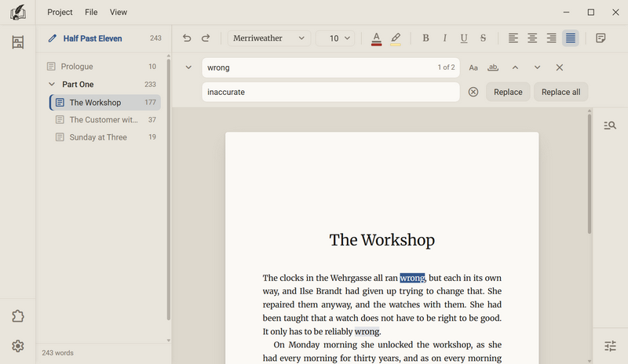Open the settings gear icon
628x364 pixels.
point(17,346)
